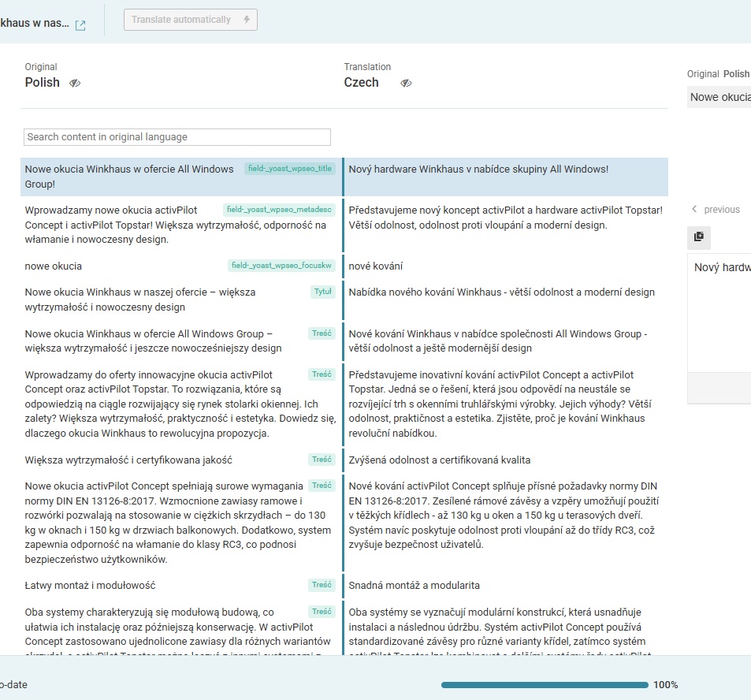Screen dimensions: 751x700
Task: Select the field-_yoast_wpseo_metadesc tag
Action: click(279, 210)
